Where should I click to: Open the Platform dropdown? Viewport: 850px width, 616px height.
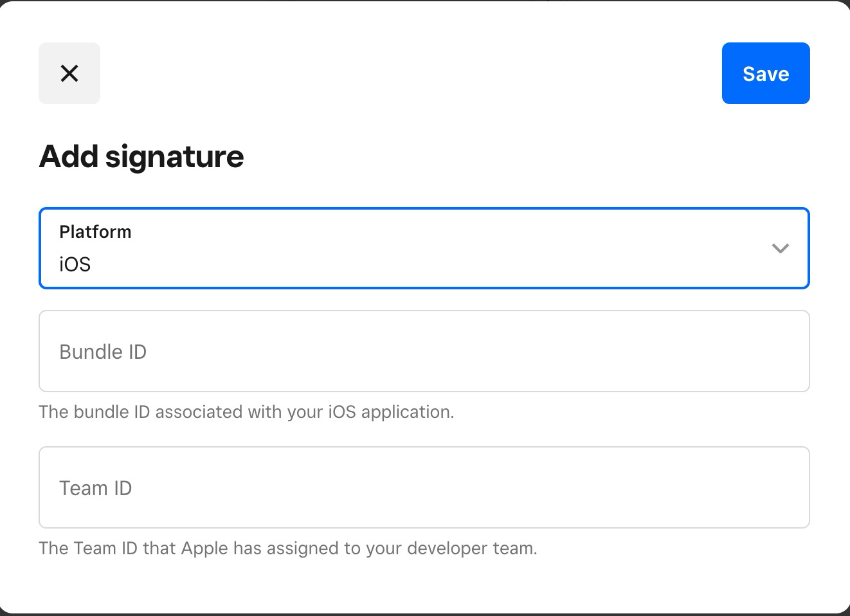point(424,248)
